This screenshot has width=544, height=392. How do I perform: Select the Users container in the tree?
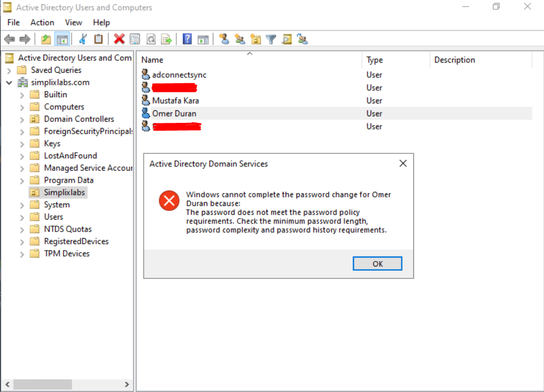(53, 217)
